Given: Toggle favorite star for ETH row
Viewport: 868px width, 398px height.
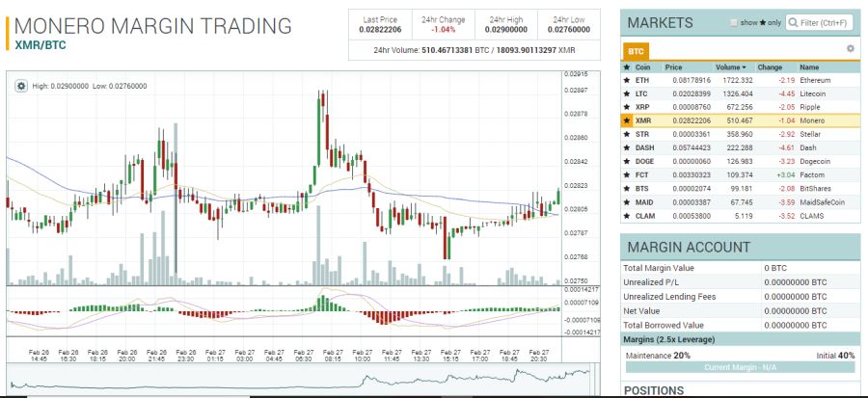Looking at the screenshot, I should [627, 80].
